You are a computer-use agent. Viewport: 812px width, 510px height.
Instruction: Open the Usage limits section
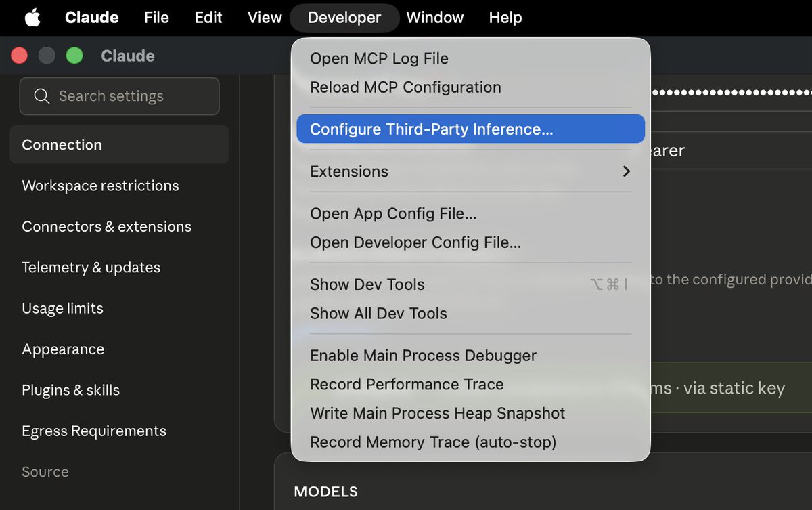tap(119, 308)
